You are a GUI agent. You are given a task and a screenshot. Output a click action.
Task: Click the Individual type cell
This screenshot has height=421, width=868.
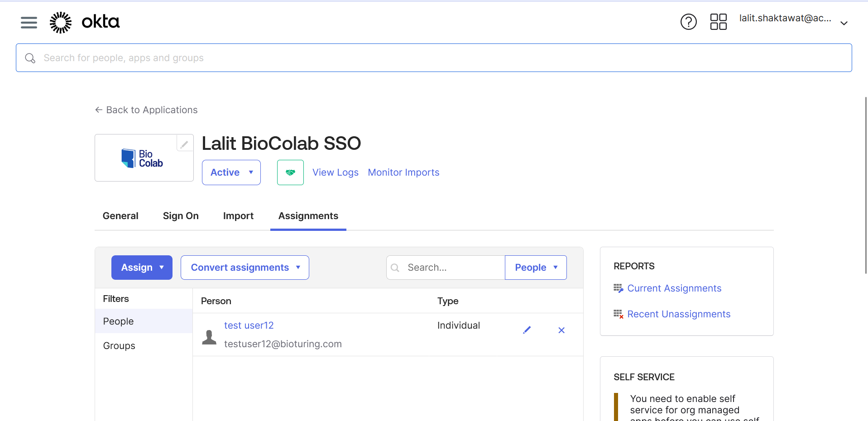pos(459,325)
